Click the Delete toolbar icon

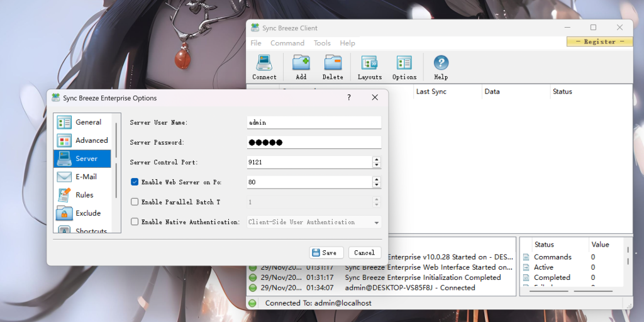pos(333,63)
